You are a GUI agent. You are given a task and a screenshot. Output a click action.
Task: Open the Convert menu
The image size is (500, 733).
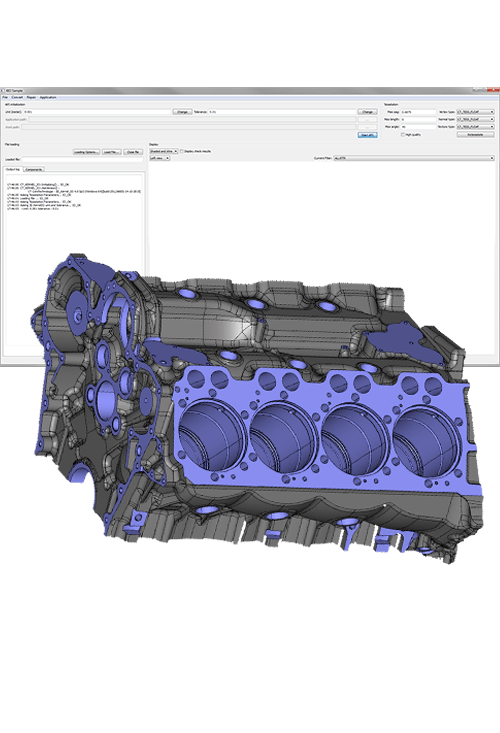point(17,97)
